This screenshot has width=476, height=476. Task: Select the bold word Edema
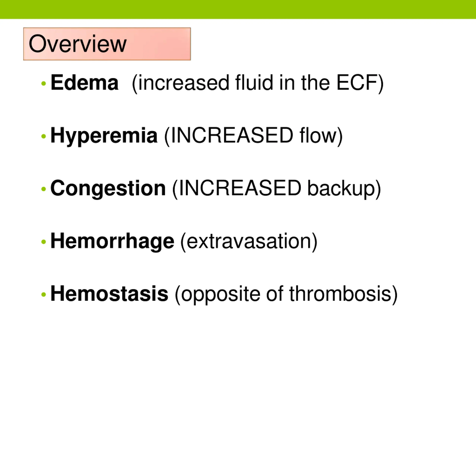(84, 83)
